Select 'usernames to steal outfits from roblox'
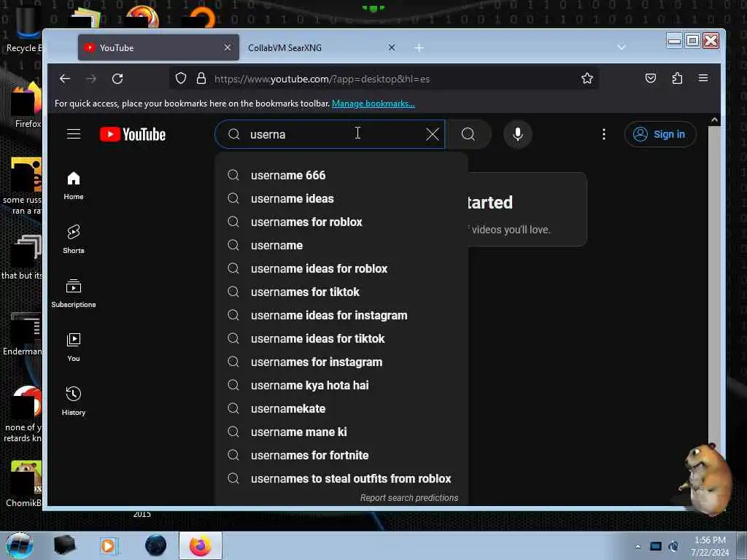747x560 pixels. coord(341,478)
